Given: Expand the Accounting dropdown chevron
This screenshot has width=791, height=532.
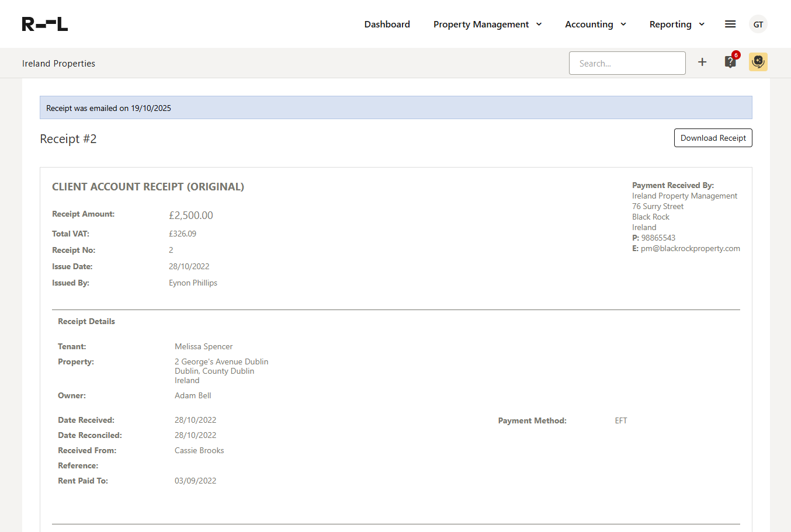Looking at the screenshot, I should [623, 25].
